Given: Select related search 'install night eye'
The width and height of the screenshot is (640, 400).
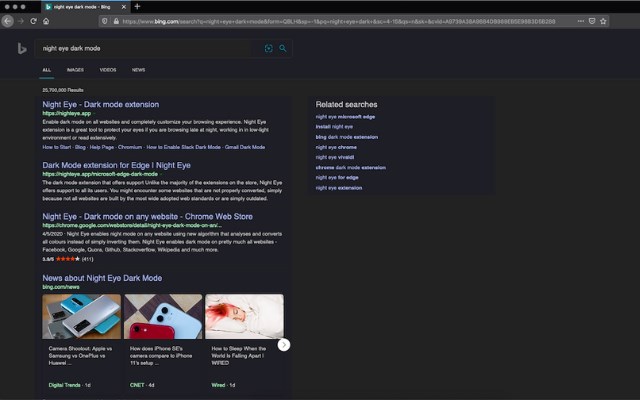Looking at the screenshot, I should [x=334, y=127].
